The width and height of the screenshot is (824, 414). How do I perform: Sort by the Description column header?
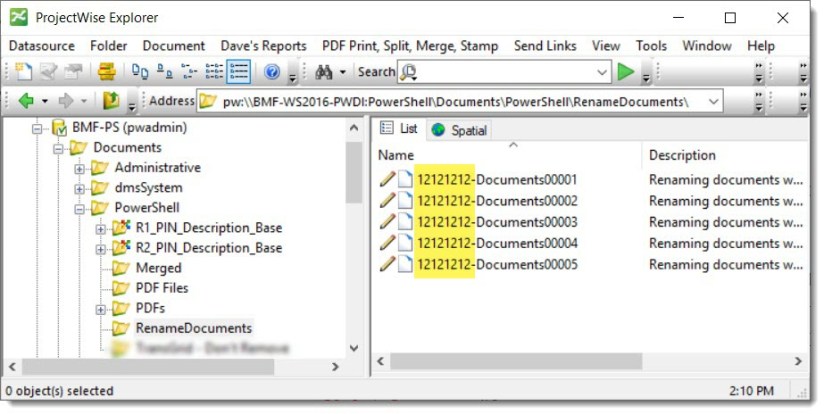682,155
